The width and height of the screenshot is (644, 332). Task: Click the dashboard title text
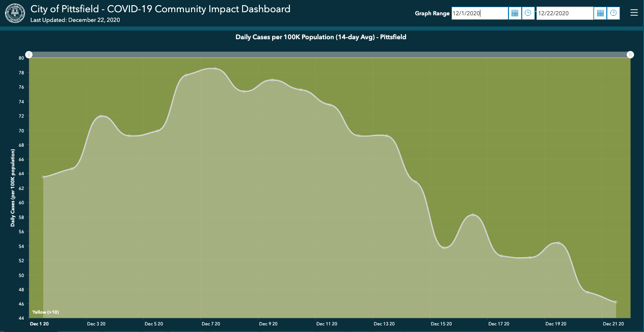click(160, 9)
